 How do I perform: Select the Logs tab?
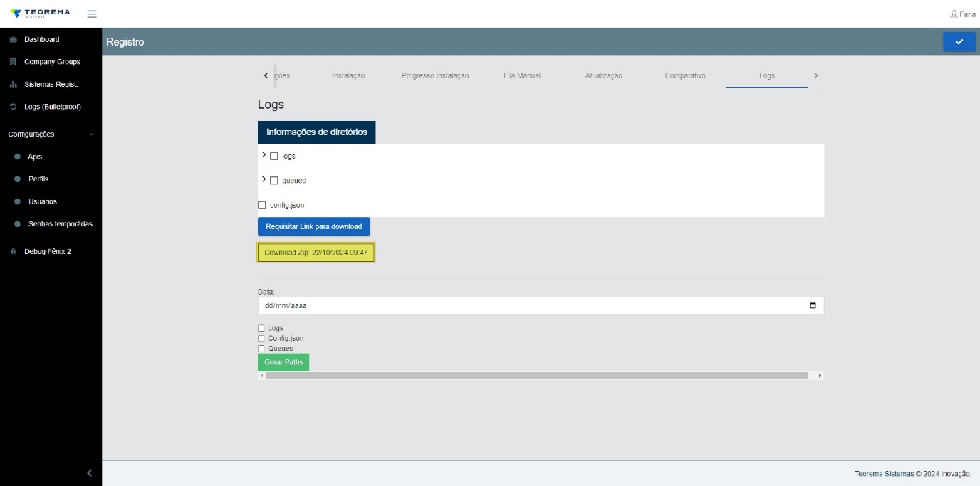pyautogui.click(x=767, y=75)
